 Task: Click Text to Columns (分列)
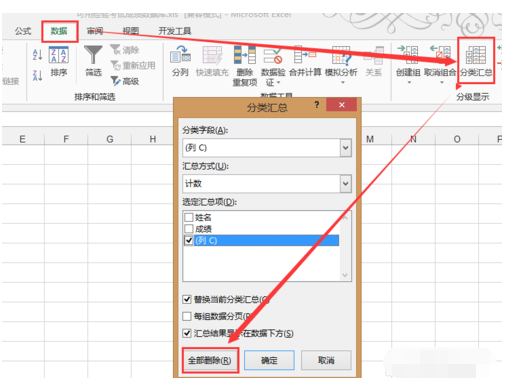coord(180,61)
